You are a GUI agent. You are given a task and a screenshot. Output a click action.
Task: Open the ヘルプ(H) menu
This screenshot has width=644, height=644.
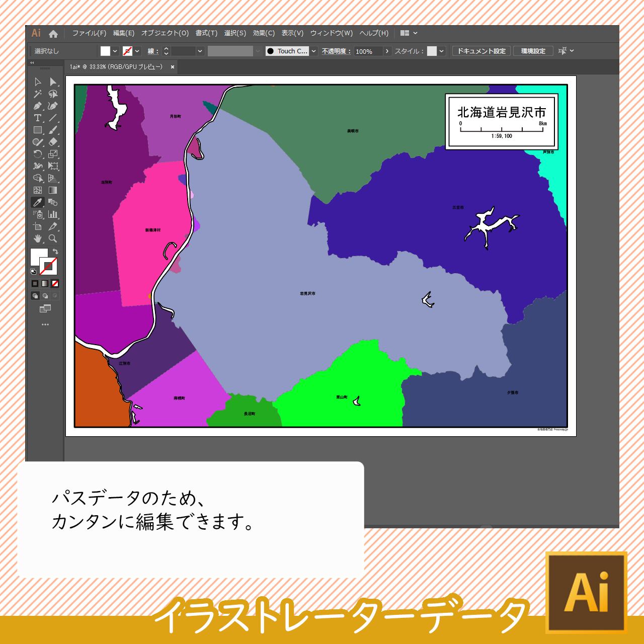pos(374,33)
